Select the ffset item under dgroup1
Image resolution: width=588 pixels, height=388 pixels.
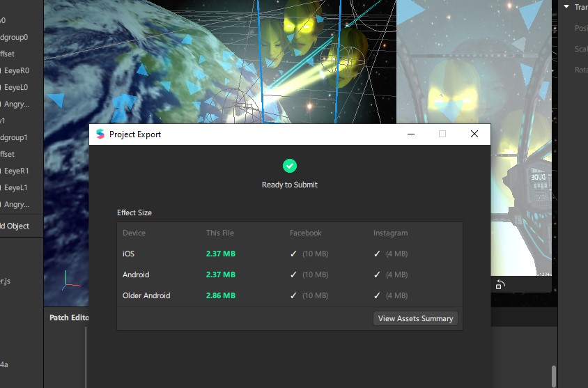coord(8,154)
